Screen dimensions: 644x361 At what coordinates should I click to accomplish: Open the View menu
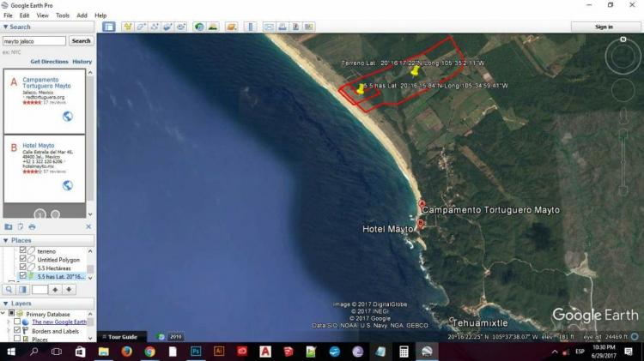tap(42, 15)
